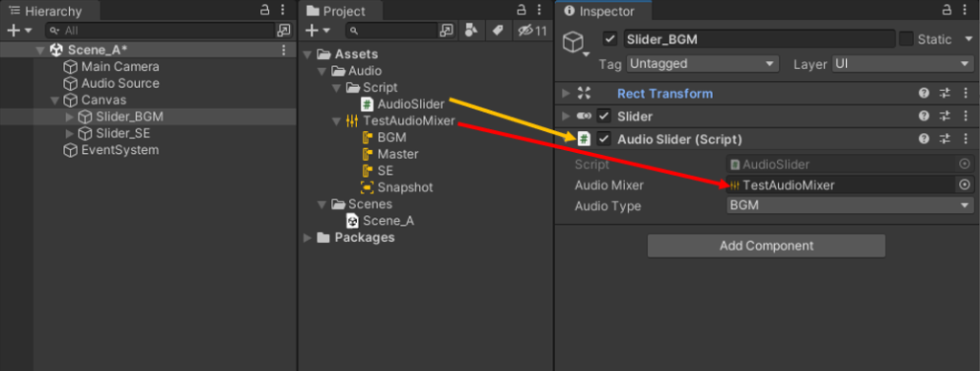Click the Project panel lock icon
This screenshot has width=980, height=371.
click(522, 10)
